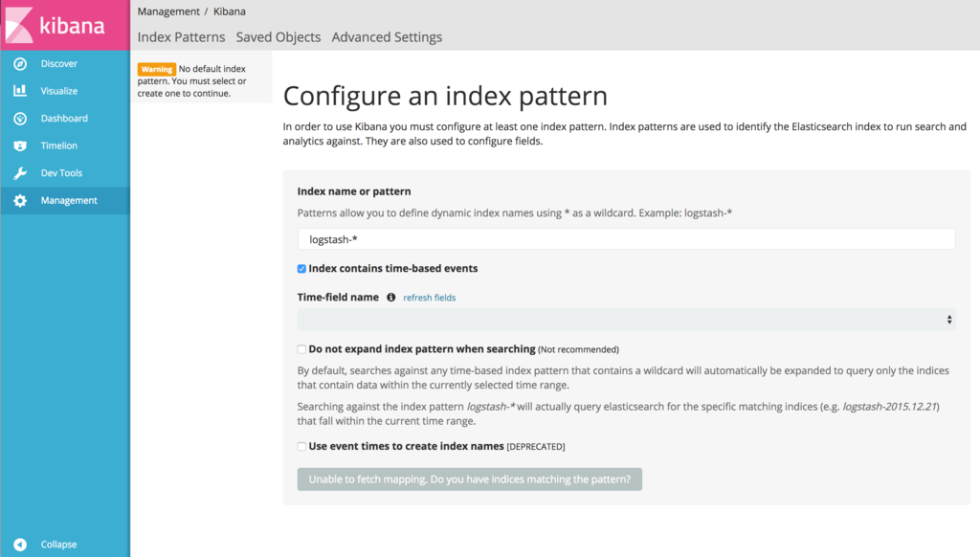Open Visualize via bar chart icon

pos(20,91)
